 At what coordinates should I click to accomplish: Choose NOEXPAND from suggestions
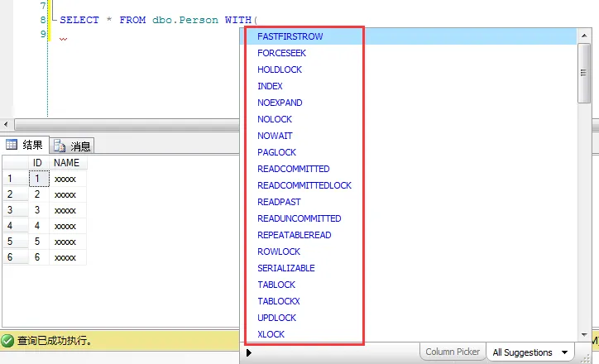coord(280,103)
